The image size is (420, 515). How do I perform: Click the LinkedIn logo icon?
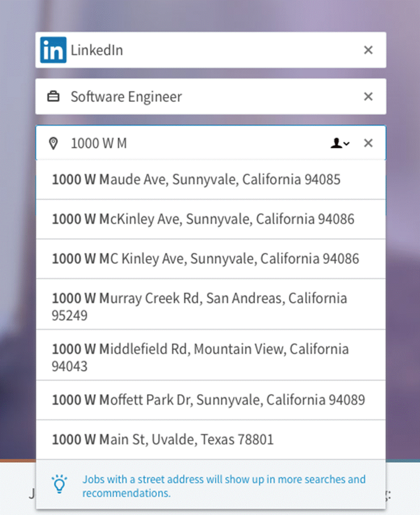(x=53, y=50)
